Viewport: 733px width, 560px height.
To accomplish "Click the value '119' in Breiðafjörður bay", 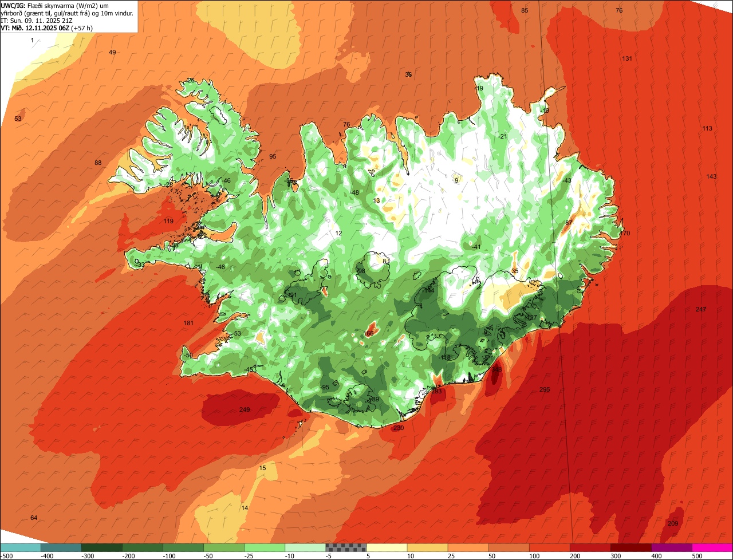I will pos(168,221).
